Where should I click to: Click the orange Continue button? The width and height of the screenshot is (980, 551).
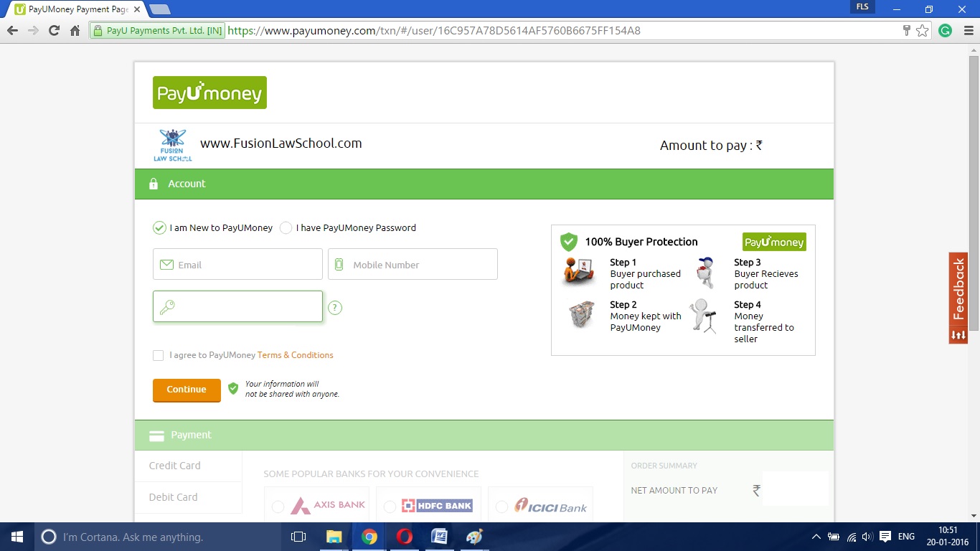tap(187, 390)
